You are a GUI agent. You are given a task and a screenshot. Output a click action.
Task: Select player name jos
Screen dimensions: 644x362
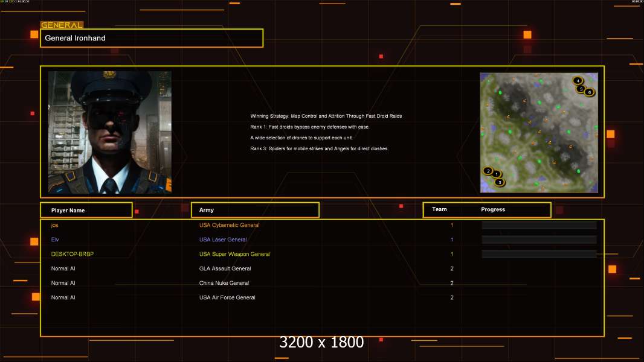(54, 225)
